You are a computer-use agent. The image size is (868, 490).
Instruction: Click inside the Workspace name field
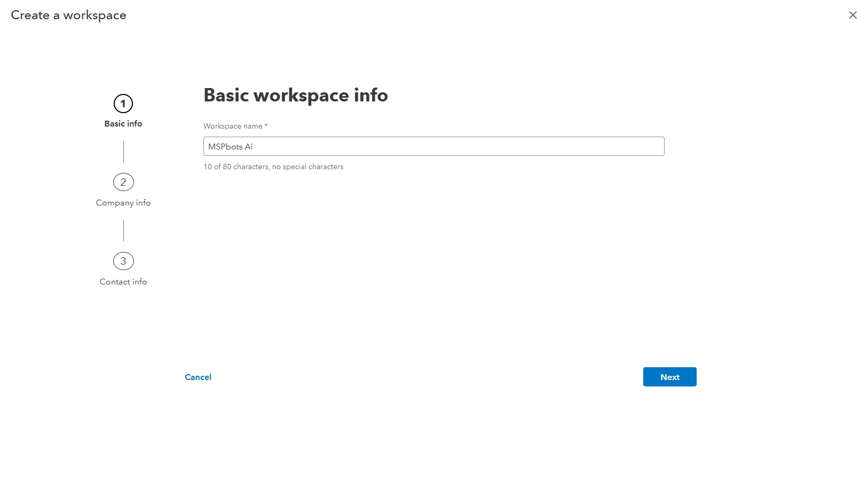(x=433, y=146)
